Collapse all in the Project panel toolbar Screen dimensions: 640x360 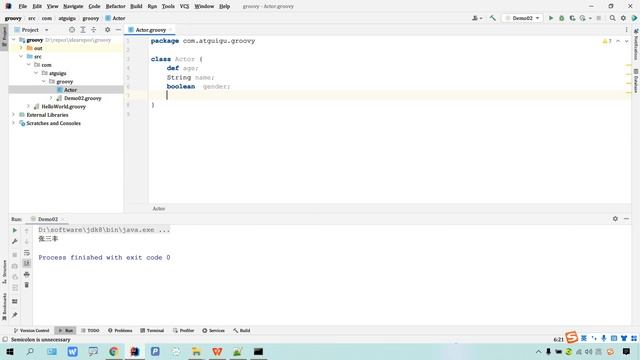coord(93,30)
